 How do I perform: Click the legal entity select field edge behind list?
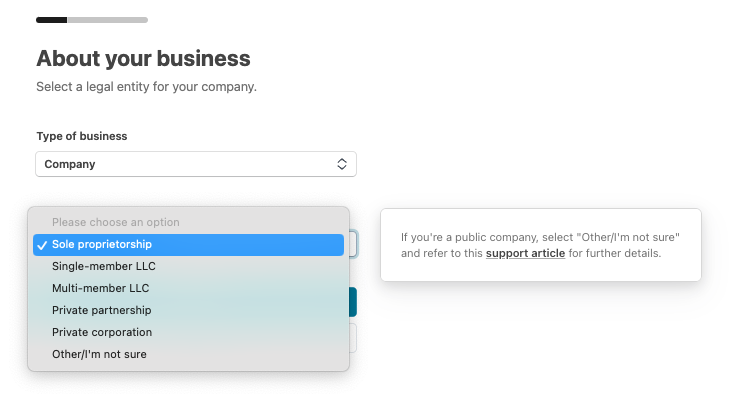[x=353, y=244]
